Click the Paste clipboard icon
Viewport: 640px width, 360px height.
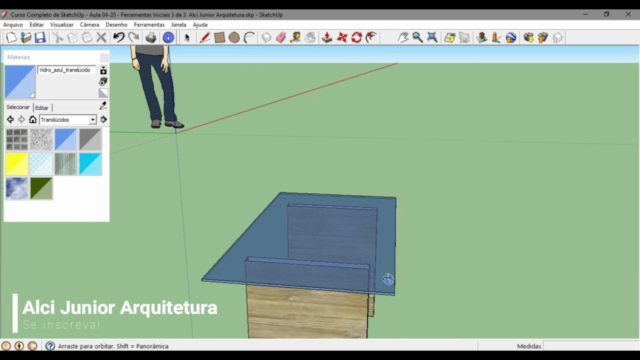[87, 38]
